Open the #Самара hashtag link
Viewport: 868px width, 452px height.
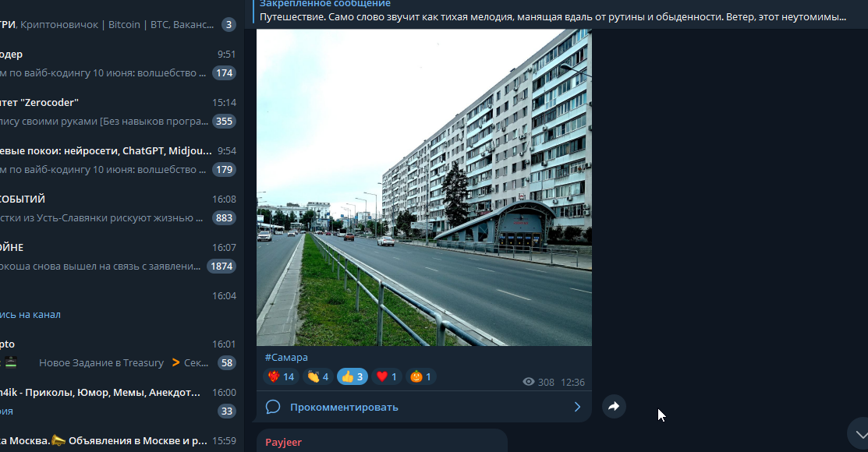[286, 358]
